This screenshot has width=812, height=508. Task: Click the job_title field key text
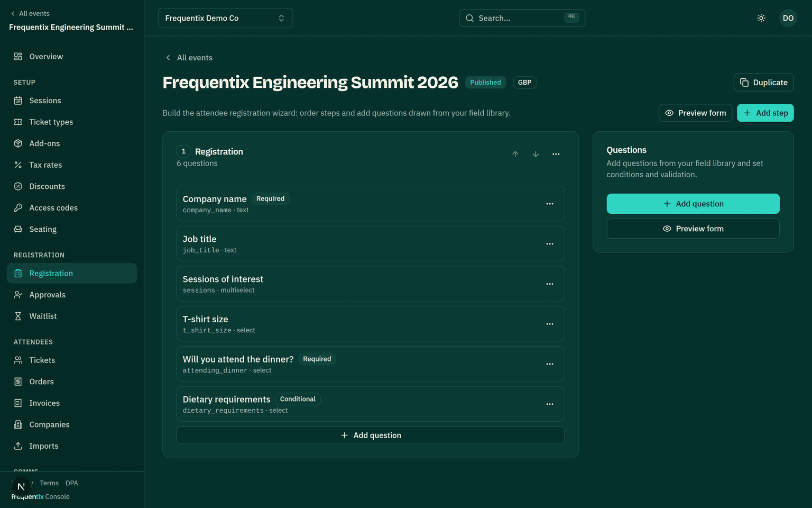click(x=201, y=250)
